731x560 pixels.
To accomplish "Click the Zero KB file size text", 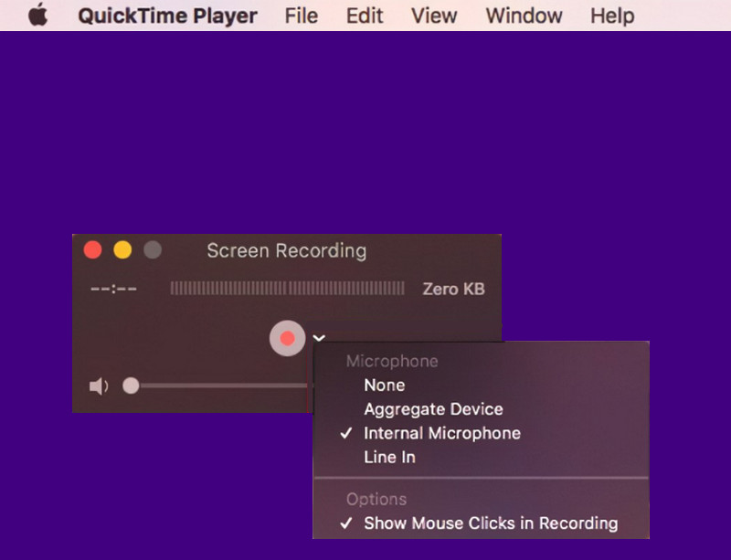I will (453, 289).
